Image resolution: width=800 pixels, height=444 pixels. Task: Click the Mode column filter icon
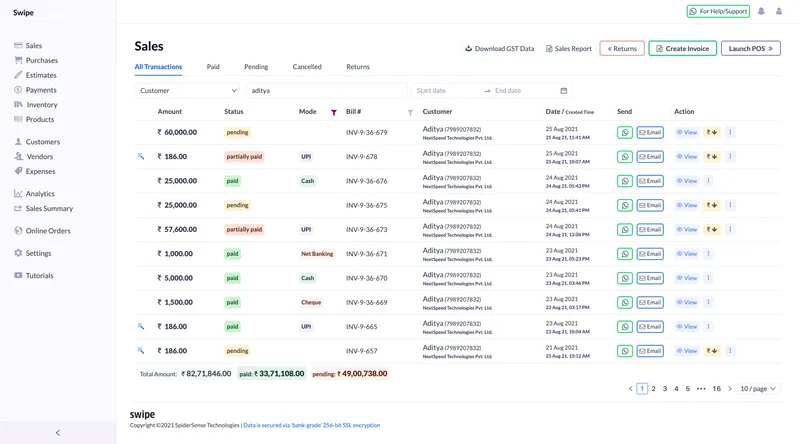pyautogui.click(x=334, y=112)
